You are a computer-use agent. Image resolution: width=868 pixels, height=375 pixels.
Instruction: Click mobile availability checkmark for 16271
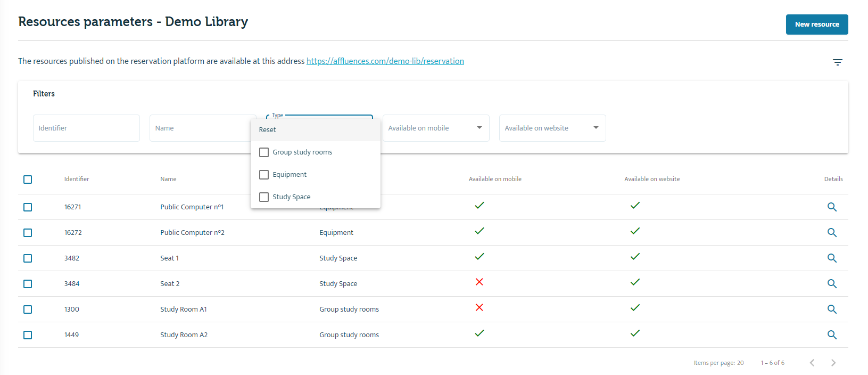pyautogui.click(x=480, y=205)
